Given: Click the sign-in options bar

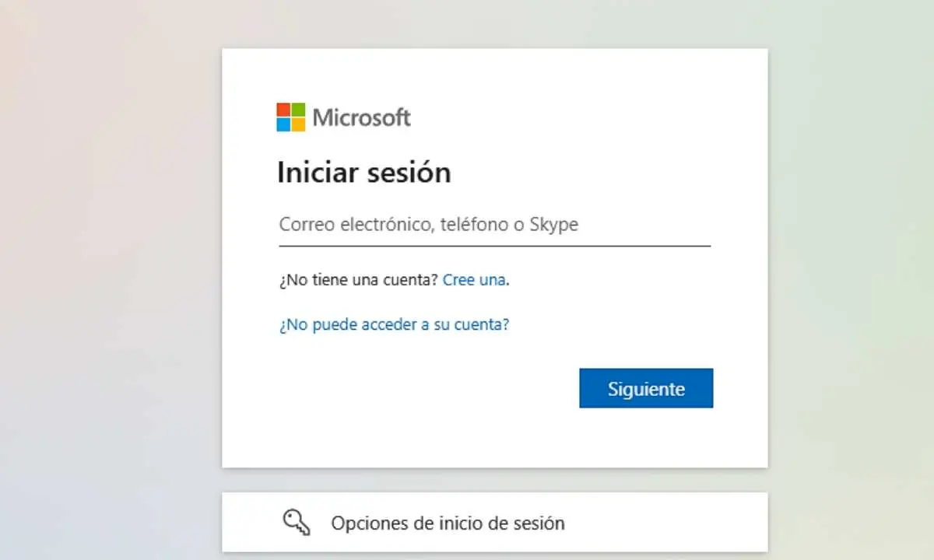Looking at the screenshot, I should tap(495, 522).
